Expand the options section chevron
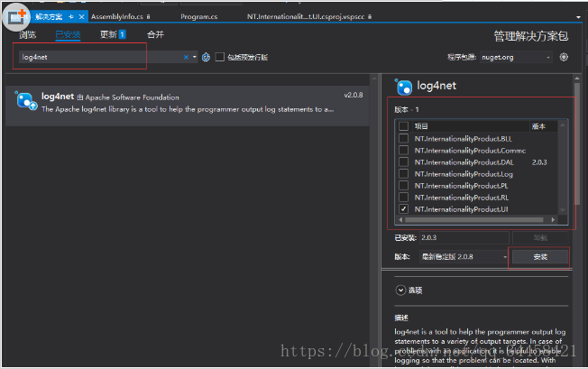Viewport: 588px width, 369px height. coord(401,291)
